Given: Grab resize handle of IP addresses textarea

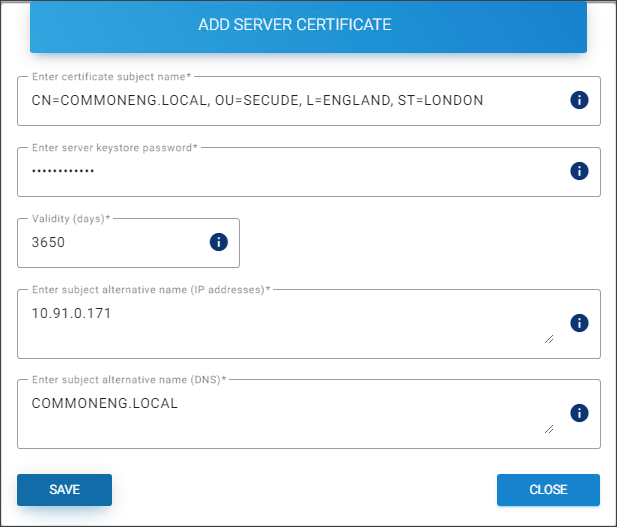Looking at the screenshot, I should tap(549, 339).
